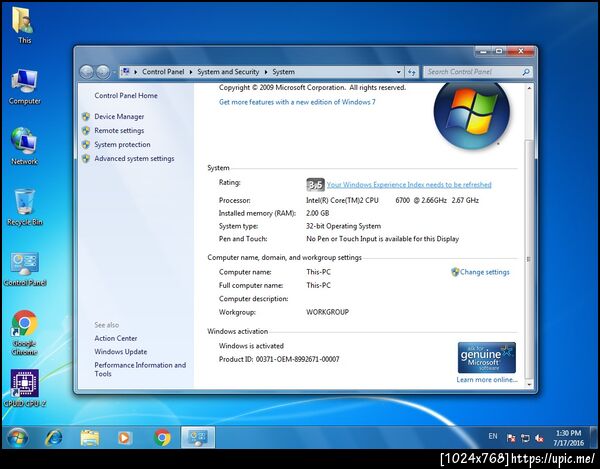Click the scrollbar down arrow
Viewport: 600px width, 469px height.
(529, 384)
